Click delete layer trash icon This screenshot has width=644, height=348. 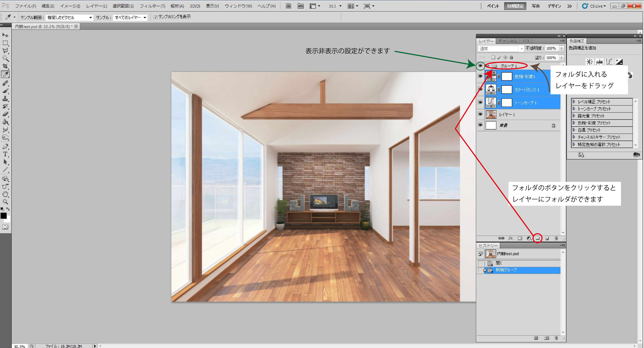[x=556, y=238]
